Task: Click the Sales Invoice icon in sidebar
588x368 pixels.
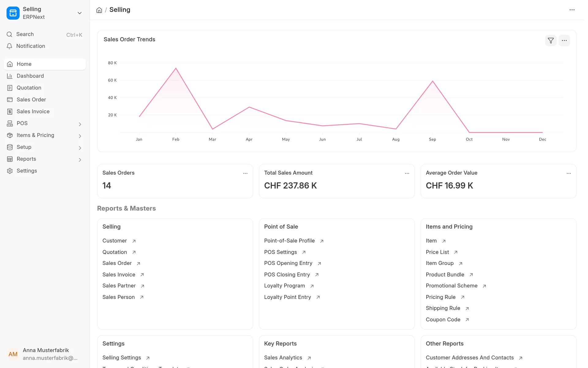Action: 10,112
